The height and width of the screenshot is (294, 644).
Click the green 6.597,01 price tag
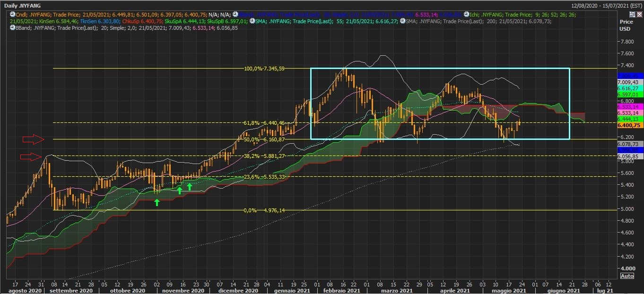[630, 95]
